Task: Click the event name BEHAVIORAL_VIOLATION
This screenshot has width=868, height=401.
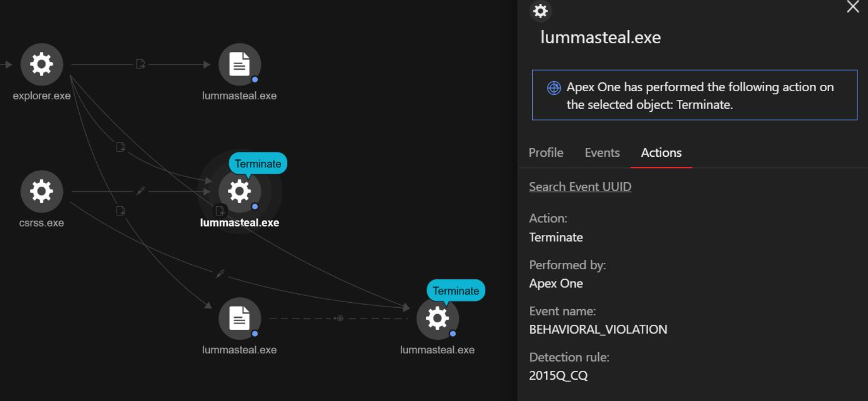Action: pyautogui.click(x=598, y=329)
